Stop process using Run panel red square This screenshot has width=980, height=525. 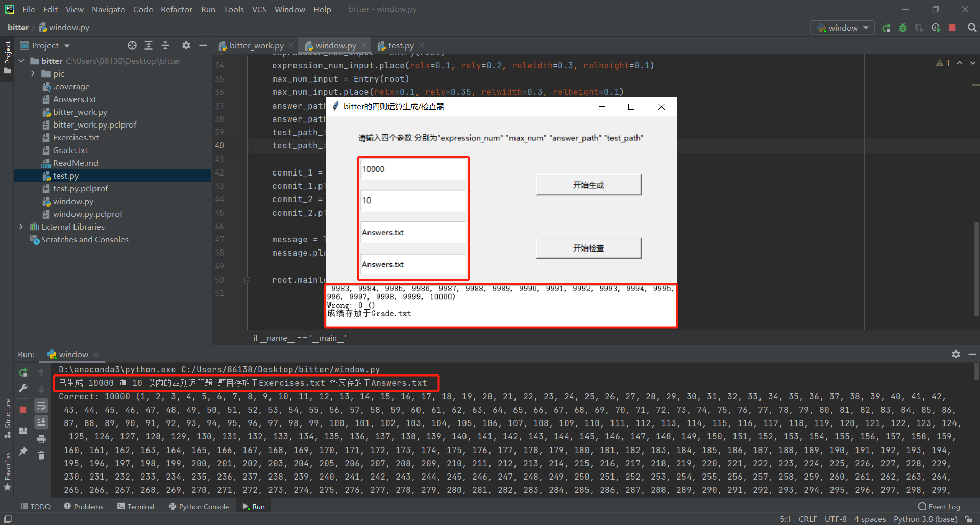coord(23,410)
